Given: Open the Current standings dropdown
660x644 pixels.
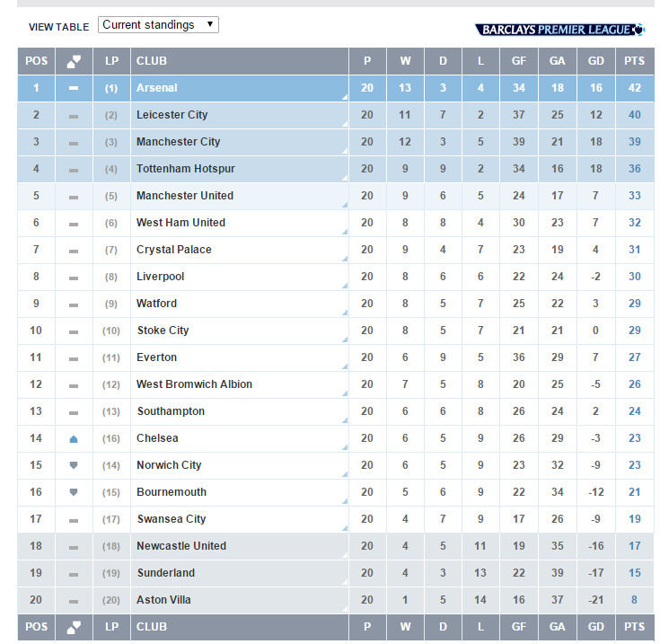Looking at the screenshot, I should pyautogui.click(x=158, y=25).
